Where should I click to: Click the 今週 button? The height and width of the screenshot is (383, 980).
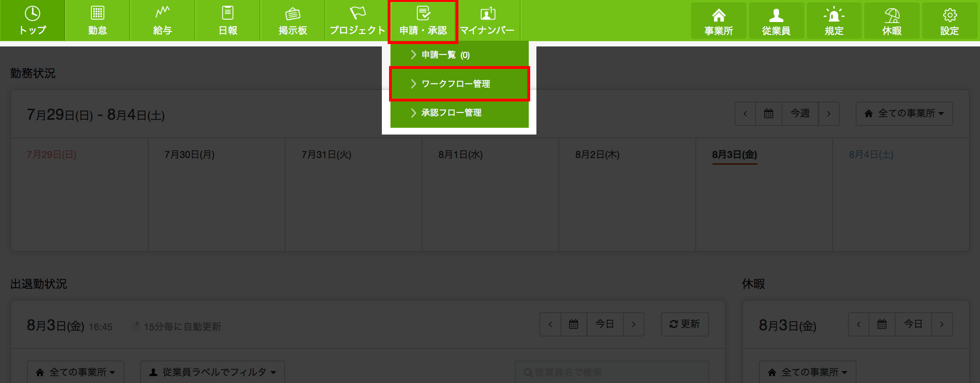[800, 114]
